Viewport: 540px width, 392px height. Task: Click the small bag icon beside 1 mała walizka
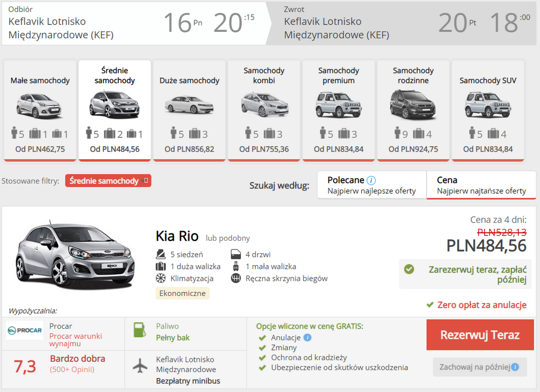pos(236,266)
